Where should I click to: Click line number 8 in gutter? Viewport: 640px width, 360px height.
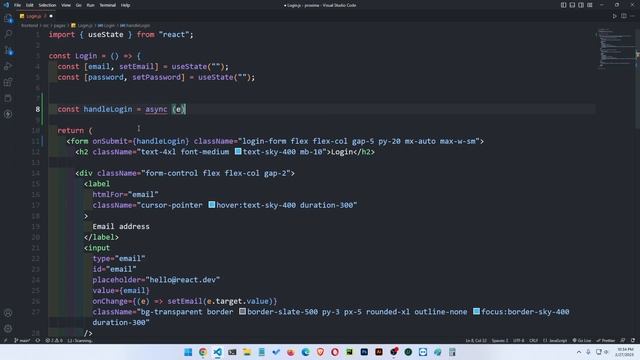point(38,109)
